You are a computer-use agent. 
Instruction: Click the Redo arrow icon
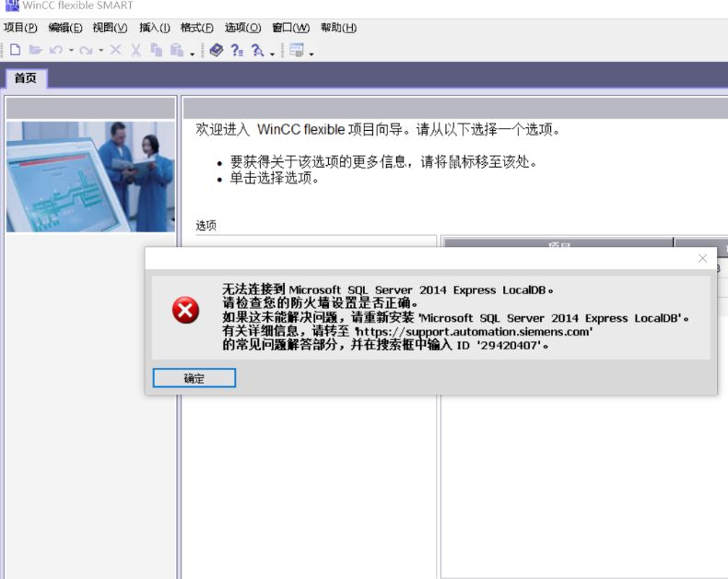(86, 50)
